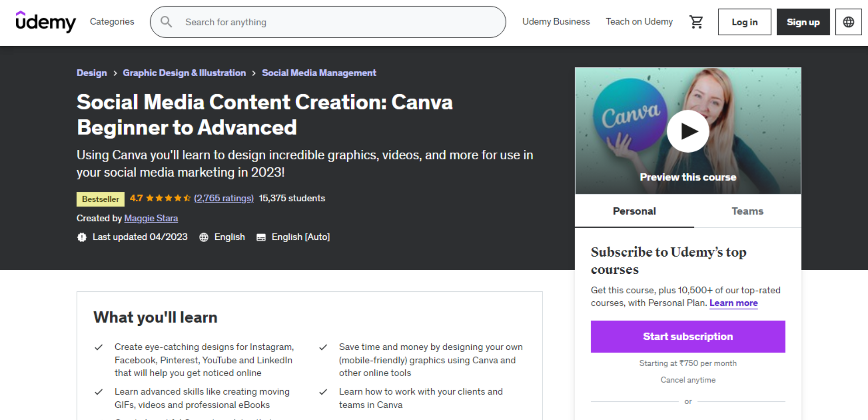Screen dimensions: 868x420
Task: Open the Udemy logo home link
Action: (46, 22)
